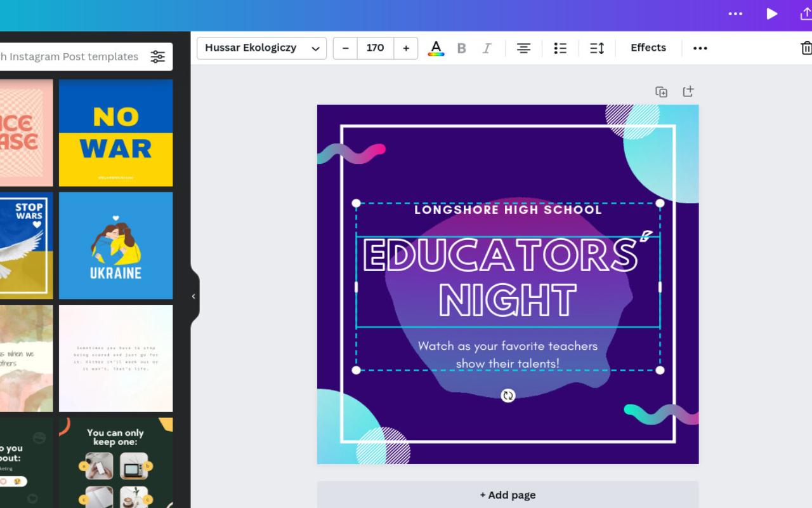This screenshot has width=812, height=508.
Task: Select the NO WAR template
Action: [x=115, y=133]
